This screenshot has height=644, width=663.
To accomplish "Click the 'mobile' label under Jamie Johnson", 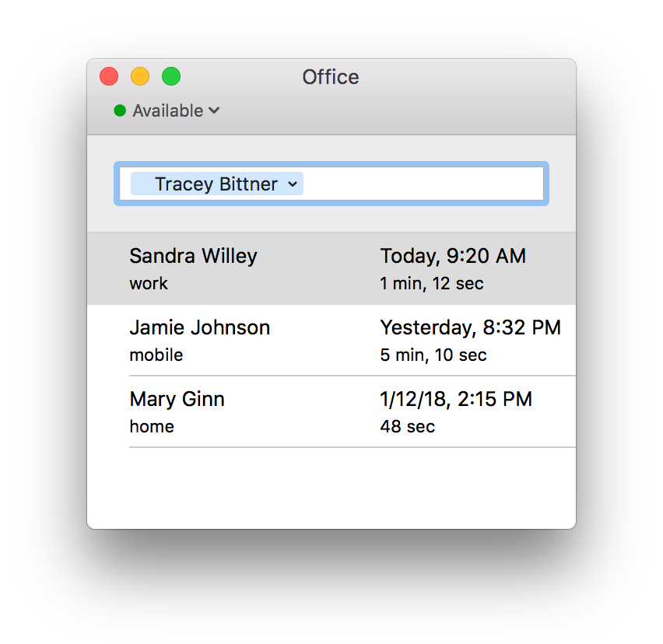I will (156, 355).
